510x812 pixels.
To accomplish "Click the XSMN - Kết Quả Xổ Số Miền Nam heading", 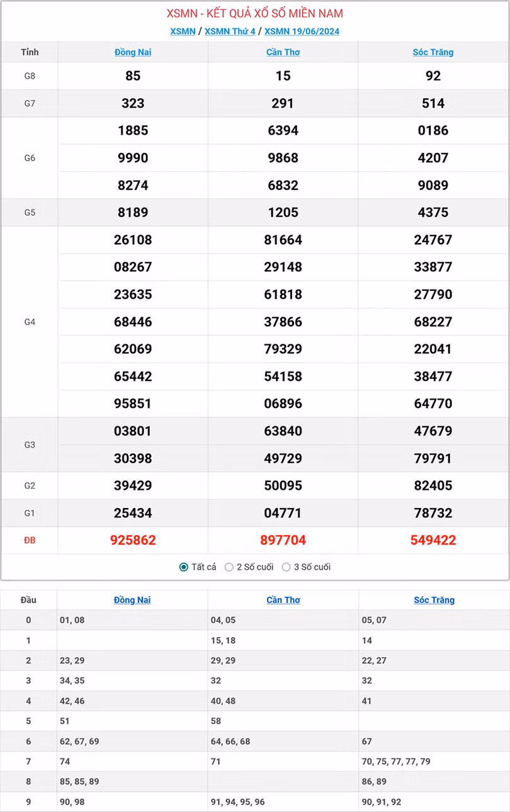I will pos(255,13).
